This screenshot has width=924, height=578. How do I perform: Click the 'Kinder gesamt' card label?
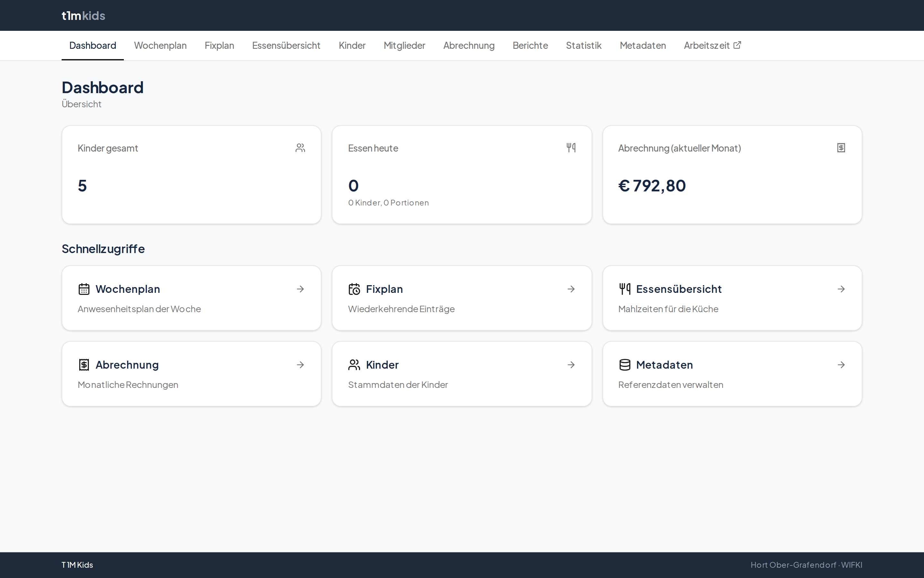point(108,148)
